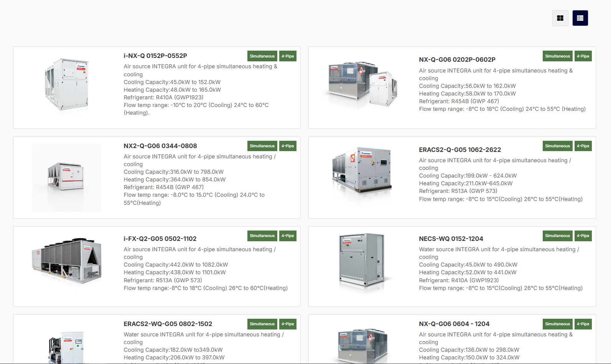This screenshot has height=364, width=611.
Task: Select text 'Cooling Capacity:56.0kW to 162.0kW'
Action: pyautogui.click(x=467, y=86)
